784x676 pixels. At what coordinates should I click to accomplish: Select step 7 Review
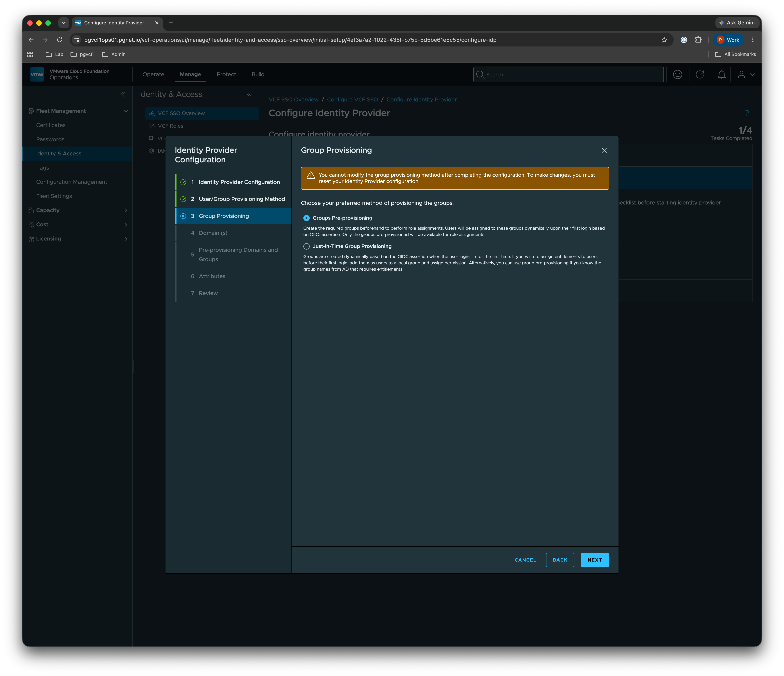tap(233, 293)
